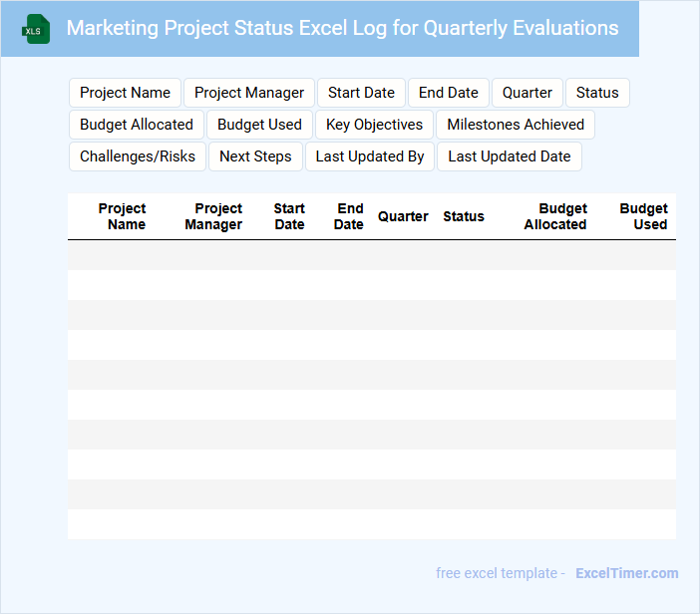
Task: Pick the Quarter tag
Action: pyautogui.click(x=526, y=93)
